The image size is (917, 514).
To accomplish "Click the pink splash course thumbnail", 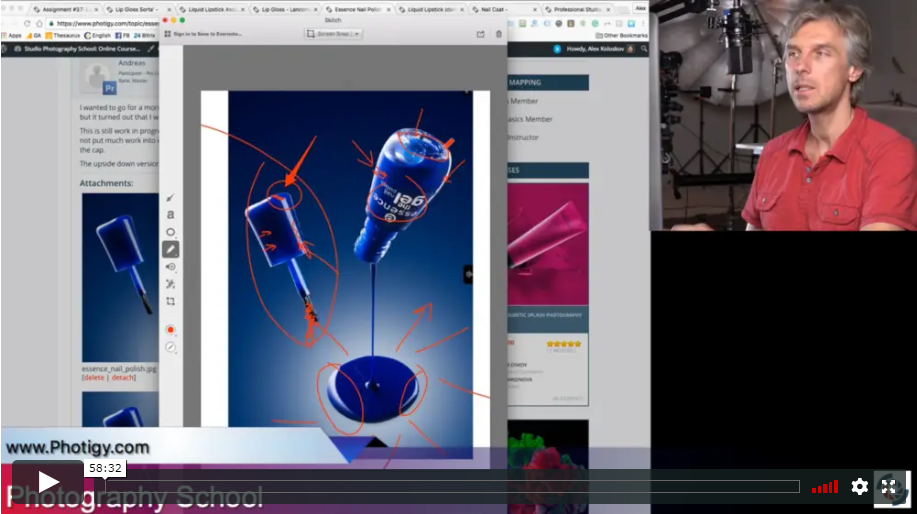I will [x=547, y=244].
